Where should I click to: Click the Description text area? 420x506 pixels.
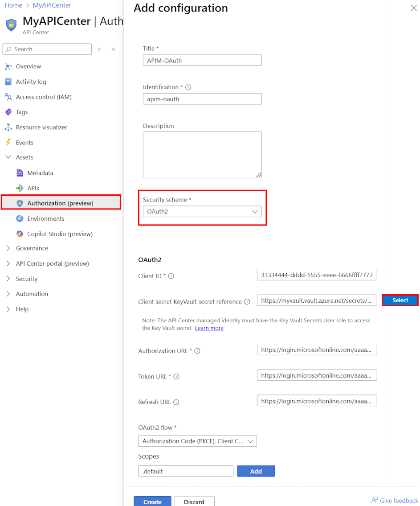click(x=202, y=155)
